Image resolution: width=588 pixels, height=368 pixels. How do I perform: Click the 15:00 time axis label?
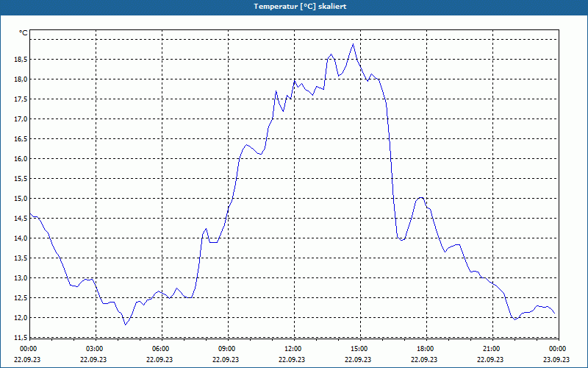(x=360, y=349)
